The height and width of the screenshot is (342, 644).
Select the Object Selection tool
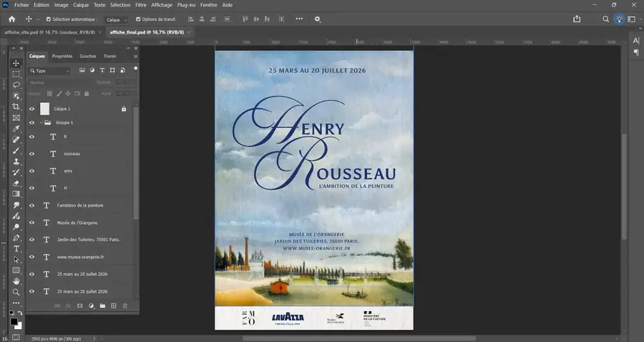coord(16,96)
